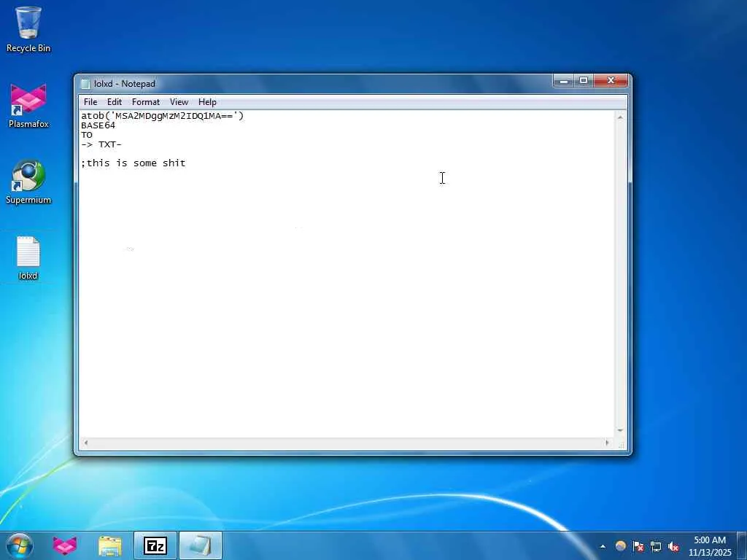Select the Supermium desktop shortcut
747x560 pixels.
point(28,182)
